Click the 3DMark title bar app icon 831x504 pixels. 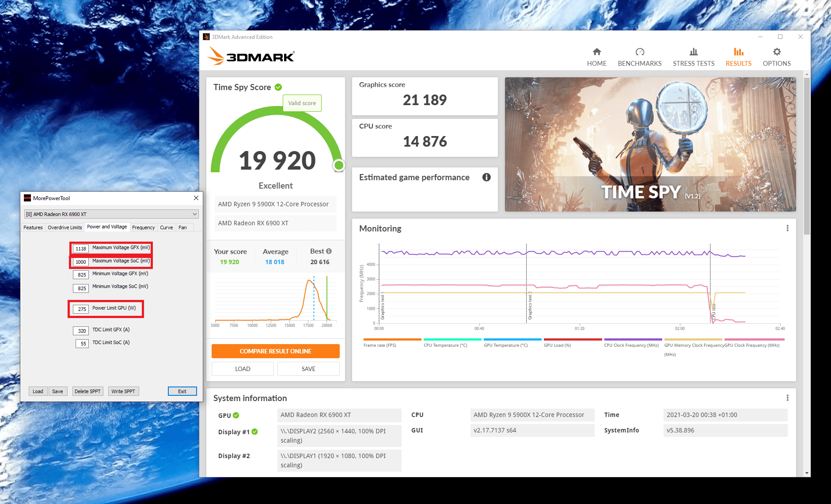(x=206, y=37)
